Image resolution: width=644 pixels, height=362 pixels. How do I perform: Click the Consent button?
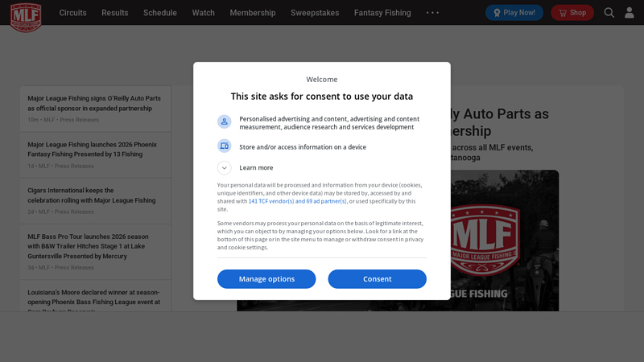(377, 279)
